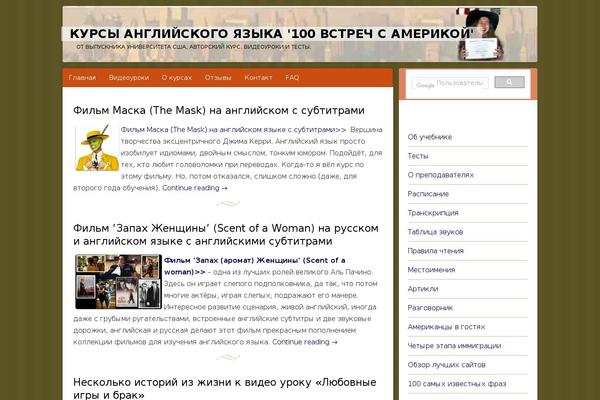Open the post title 'Фильм Маска (The Mask)'
Image resolution: width=600 pixels, height=400 pixels.
pyautogui.click(x=218, y=111)
